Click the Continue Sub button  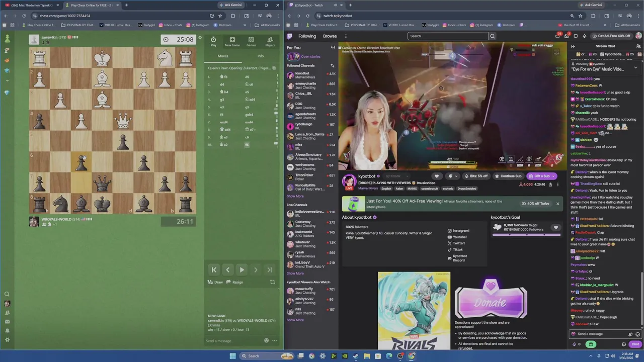pyautogui.click(x=508, y=176)
